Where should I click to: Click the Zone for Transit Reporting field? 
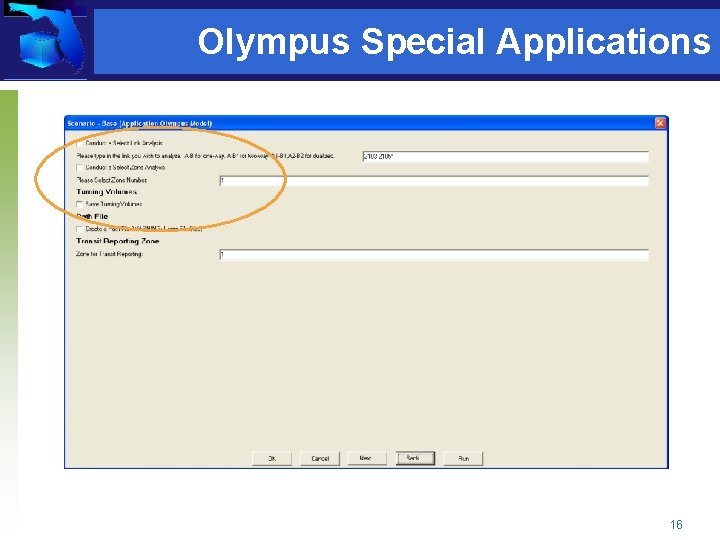tap(434, 255)
